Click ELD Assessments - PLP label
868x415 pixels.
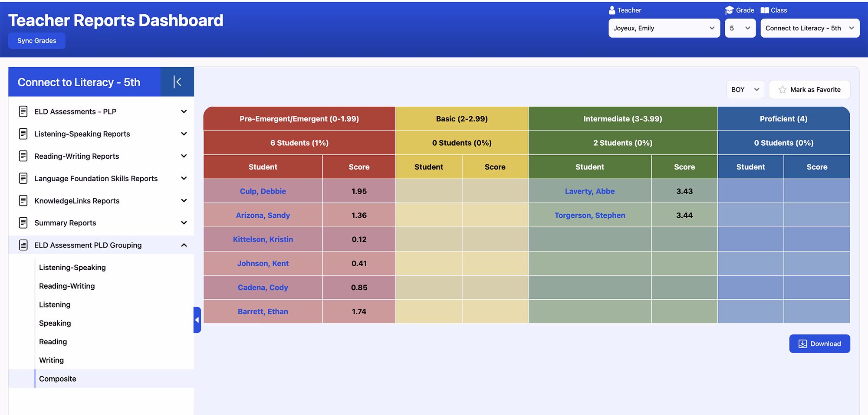point(76,111)
